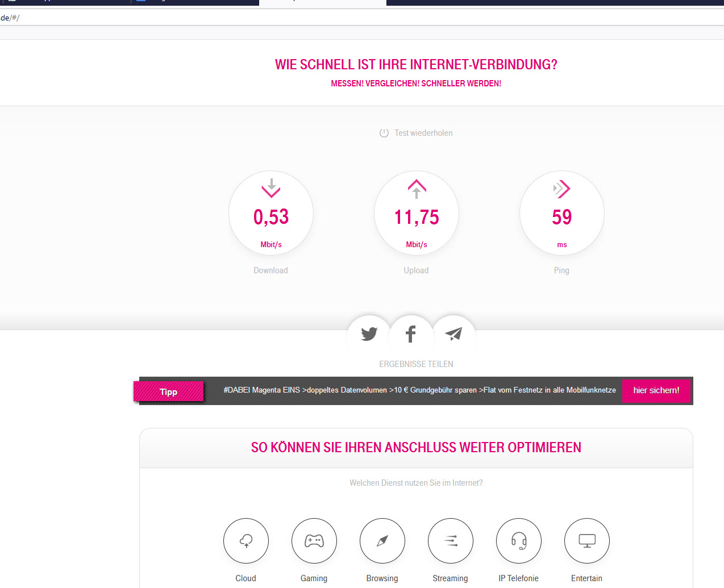Click the Test wiederholen link
The width and height of the screenshot is (724, 588).
tap(423, 133)
